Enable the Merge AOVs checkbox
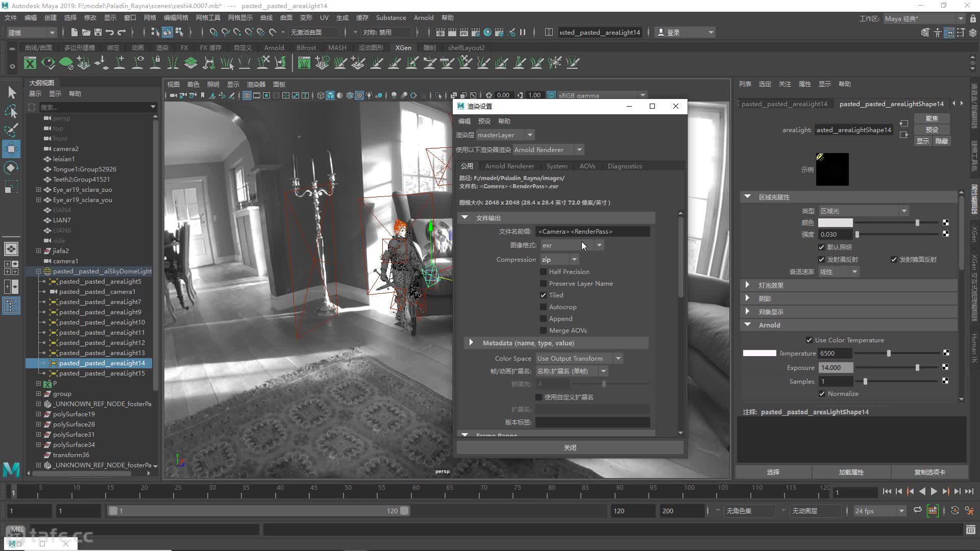The height and width of the screenshot is (551, 980). pos(544,331)
